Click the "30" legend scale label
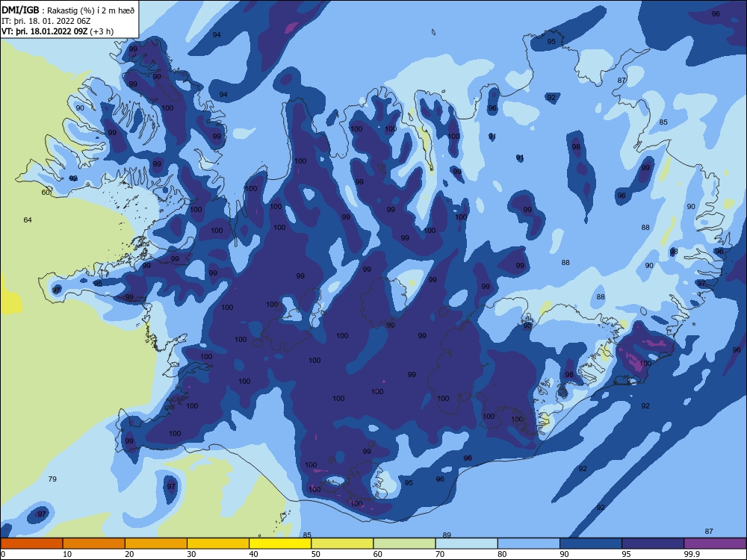The height and width of the screenshot is (560, 747). pos(191,554)
